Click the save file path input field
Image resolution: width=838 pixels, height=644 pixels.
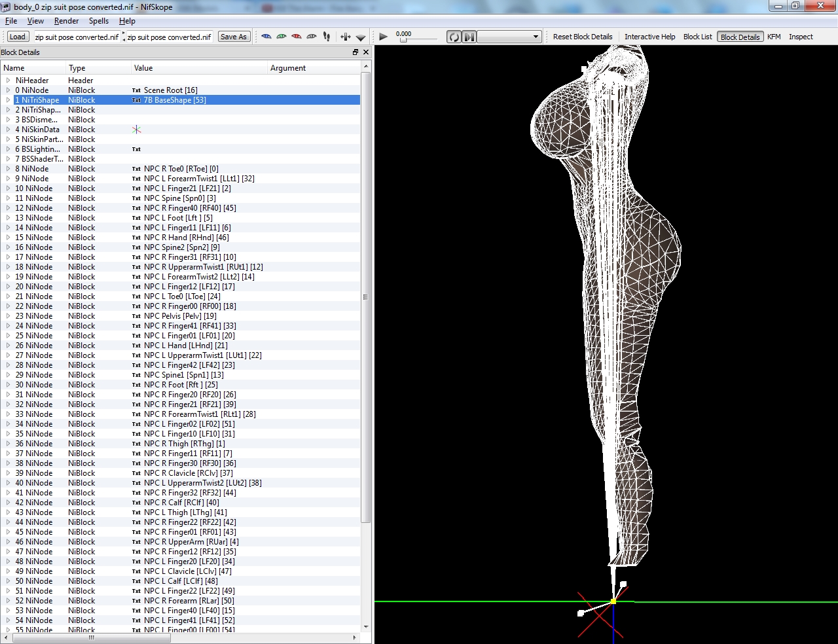170,37
